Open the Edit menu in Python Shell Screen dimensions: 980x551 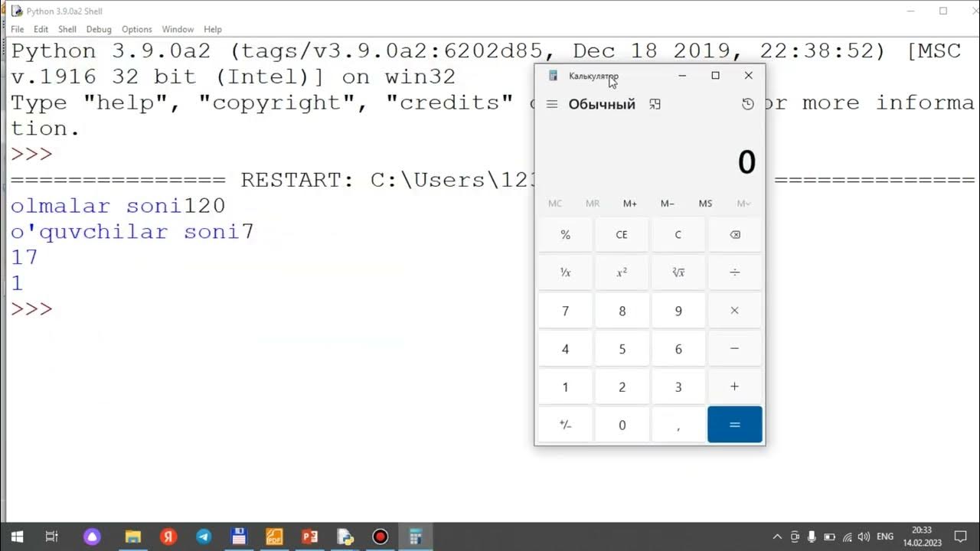(41, 29)
